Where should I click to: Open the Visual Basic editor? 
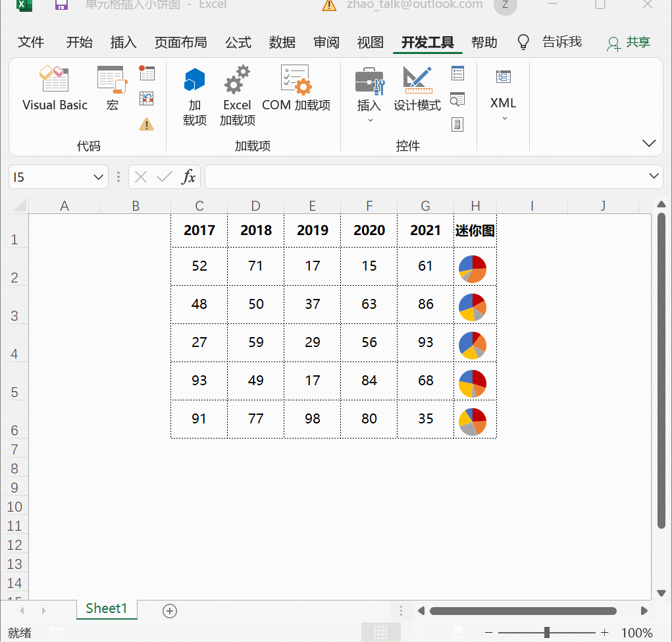point(55,88)
